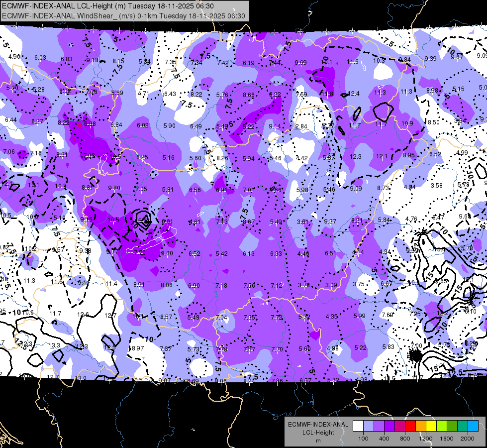
Task: Click the grid value "4.88"
Action: tap(333, 348)
